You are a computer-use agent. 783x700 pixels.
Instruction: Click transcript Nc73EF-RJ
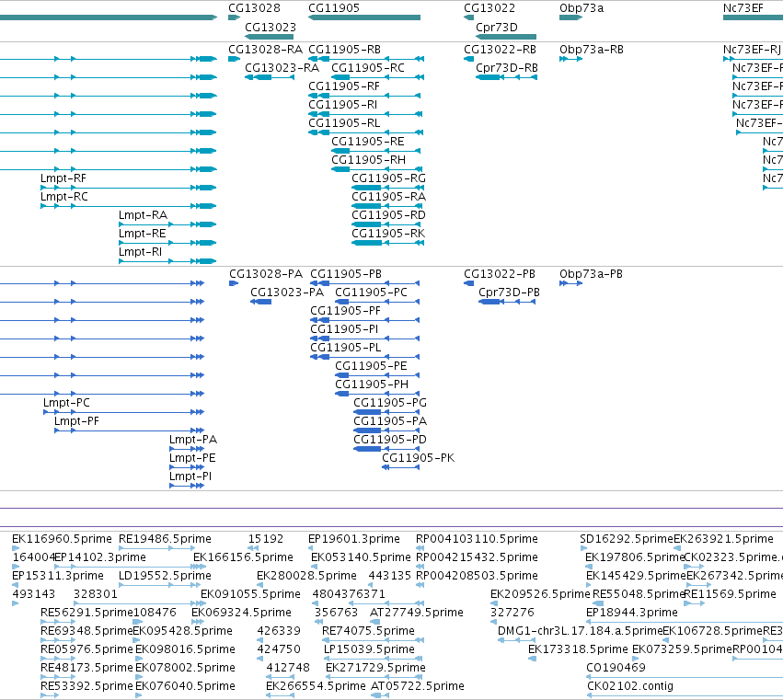752,50
